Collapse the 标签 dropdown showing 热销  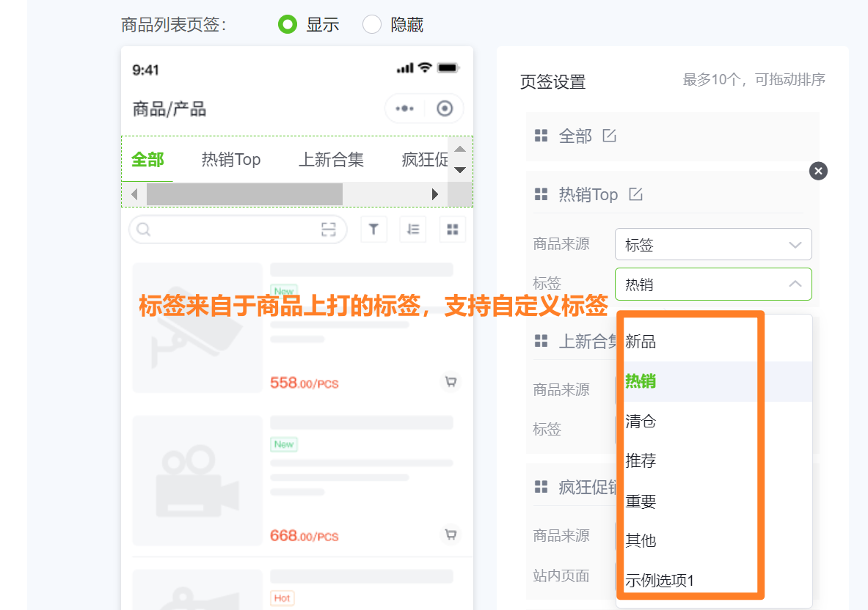(713, 284)
